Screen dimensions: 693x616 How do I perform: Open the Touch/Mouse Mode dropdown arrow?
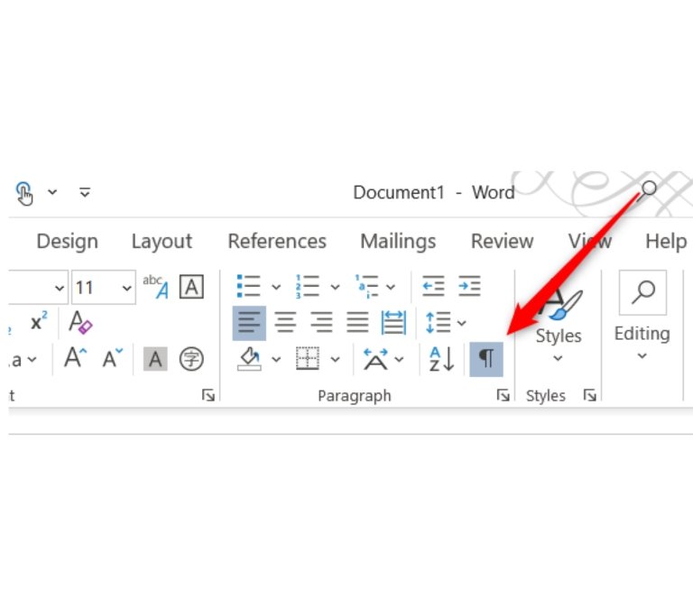click(52, 192)
